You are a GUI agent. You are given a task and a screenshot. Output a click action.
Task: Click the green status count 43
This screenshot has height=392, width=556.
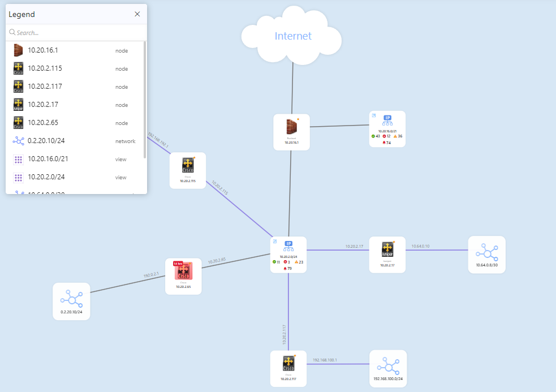tap(376, 136)
